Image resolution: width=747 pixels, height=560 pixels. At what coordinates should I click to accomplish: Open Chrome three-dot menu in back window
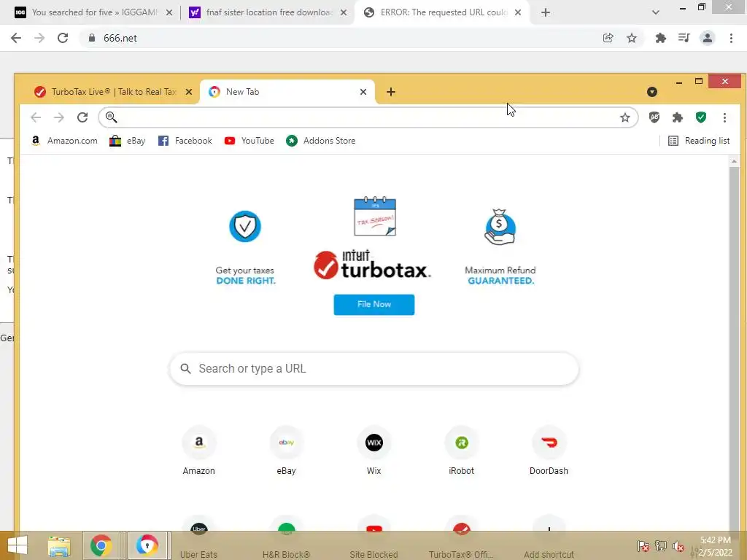point(731,38)
